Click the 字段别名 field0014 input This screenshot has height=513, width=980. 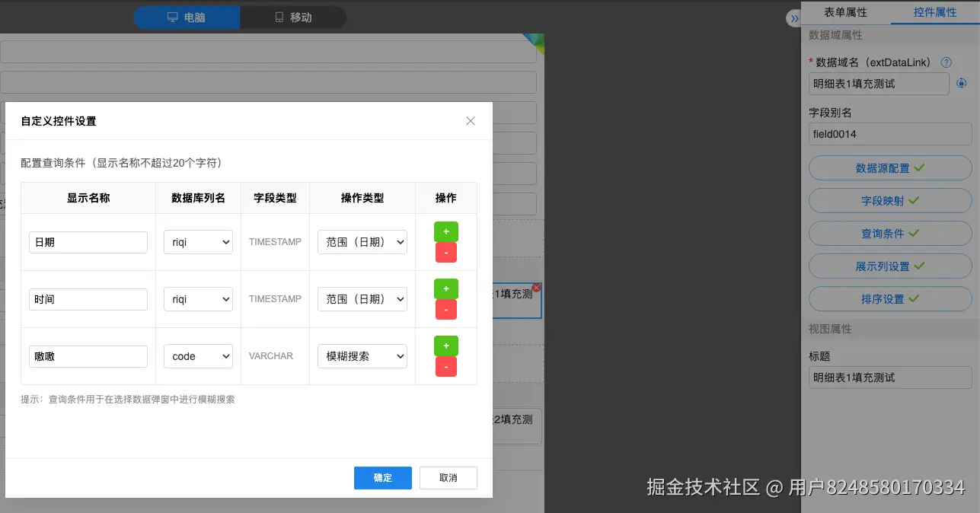tap(890, 134)
